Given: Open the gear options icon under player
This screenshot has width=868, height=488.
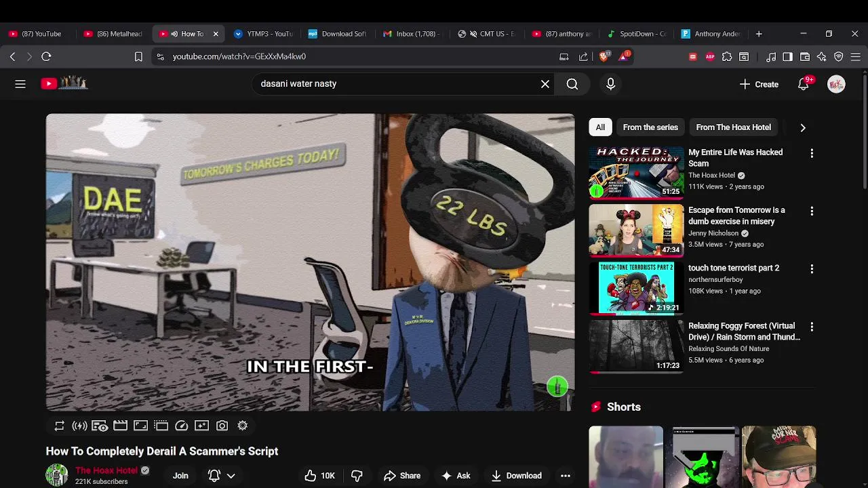Looking at the screenshot, I should click(242, 426).
